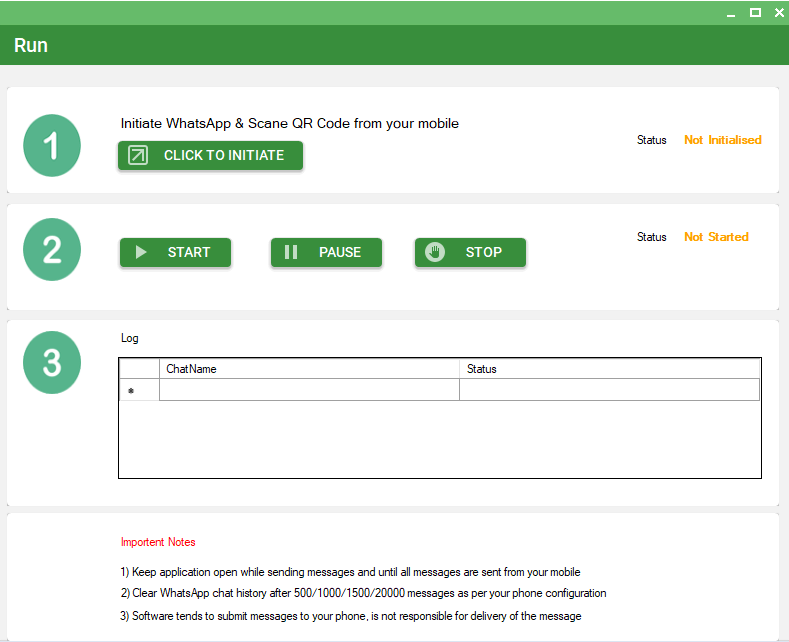Minimize the Run window
The image size is (789, 642).
click(x=732, y=13)
